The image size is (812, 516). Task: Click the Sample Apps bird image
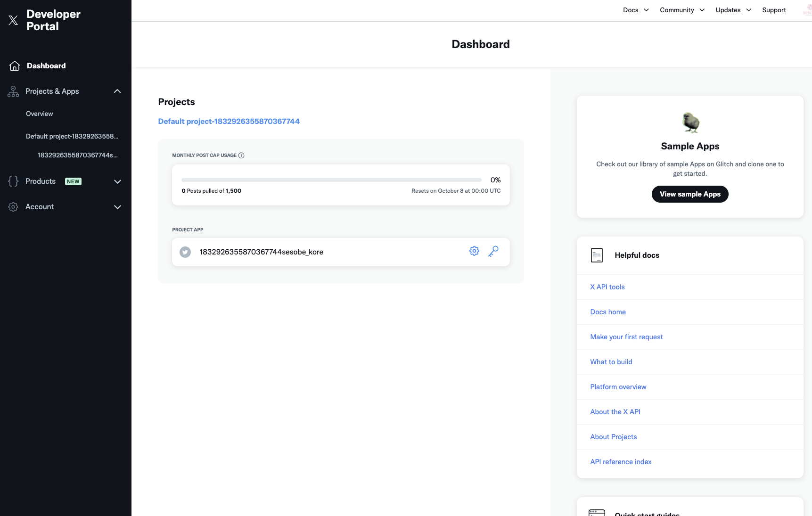pyautogui.click(x=690, y=123)
